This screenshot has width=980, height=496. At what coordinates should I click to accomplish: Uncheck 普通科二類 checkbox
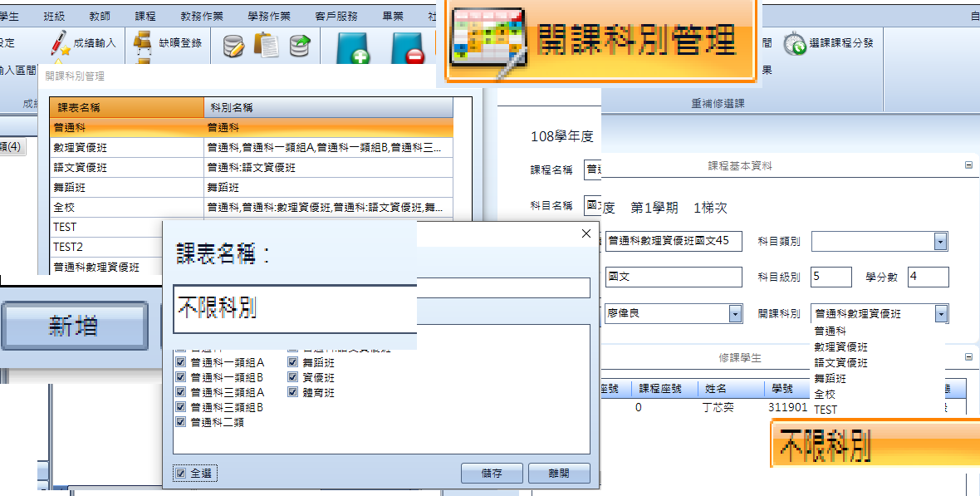(180, 422)
